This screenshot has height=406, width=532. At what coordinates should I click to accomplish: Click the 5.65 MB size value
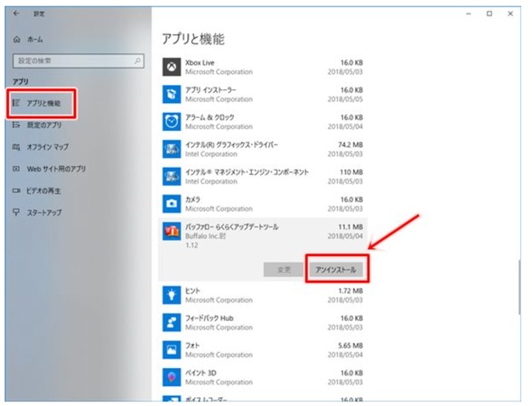coord(350,346)
